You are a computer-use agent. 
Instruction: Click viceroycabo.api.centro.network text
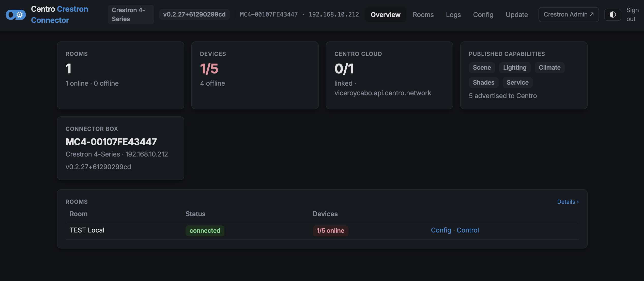[383, 93]
